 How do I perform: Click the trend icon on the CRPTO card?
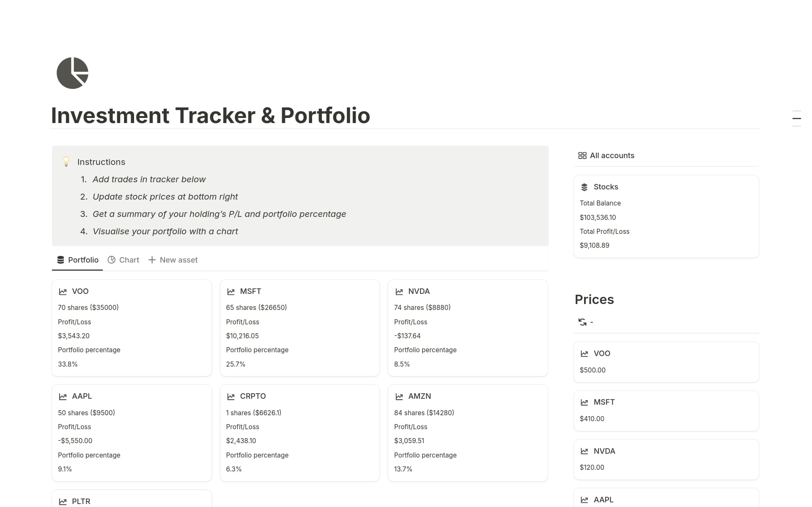(230, 396)
